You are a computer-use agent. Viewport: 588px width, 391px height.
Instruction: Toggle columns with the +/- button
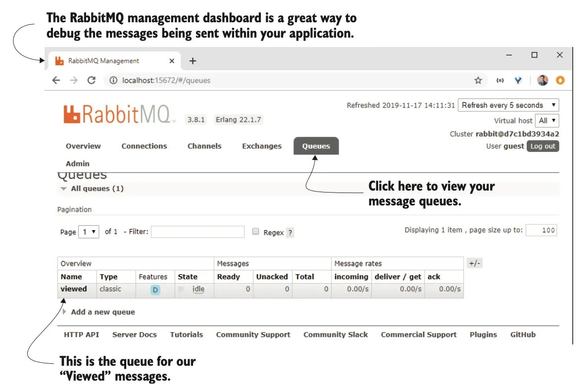[474, 263]
